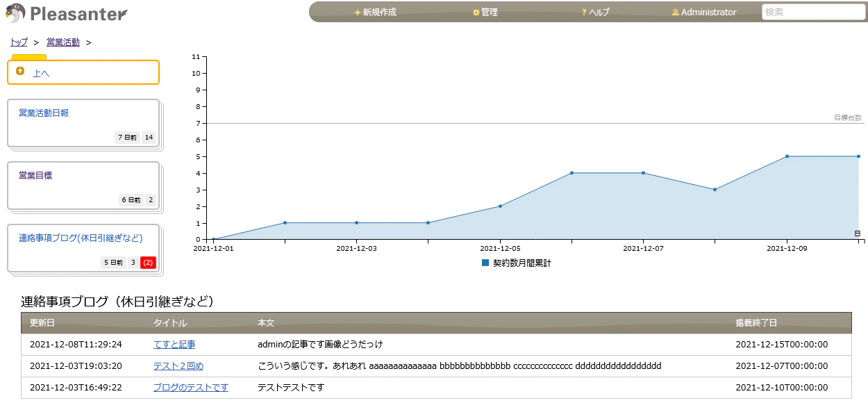Click the 2021-12-03 axis label
The width and height of the screenshot is (868, 403).
tap(356, 247)
